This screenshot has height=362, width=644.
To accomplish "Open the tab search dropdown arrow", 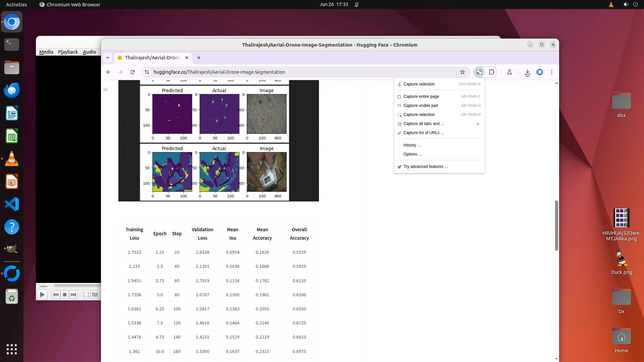I will coord(108,58).
